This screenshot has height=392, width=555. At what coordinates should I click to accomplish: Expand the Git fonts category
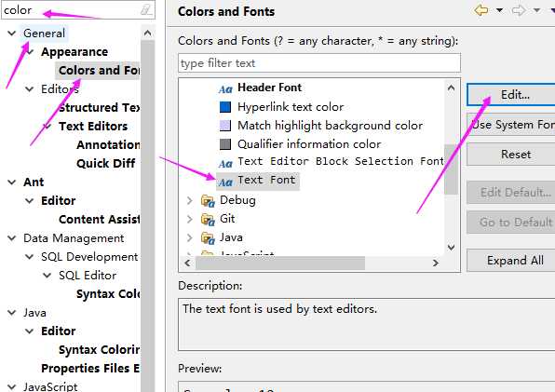tap(190, 220)
